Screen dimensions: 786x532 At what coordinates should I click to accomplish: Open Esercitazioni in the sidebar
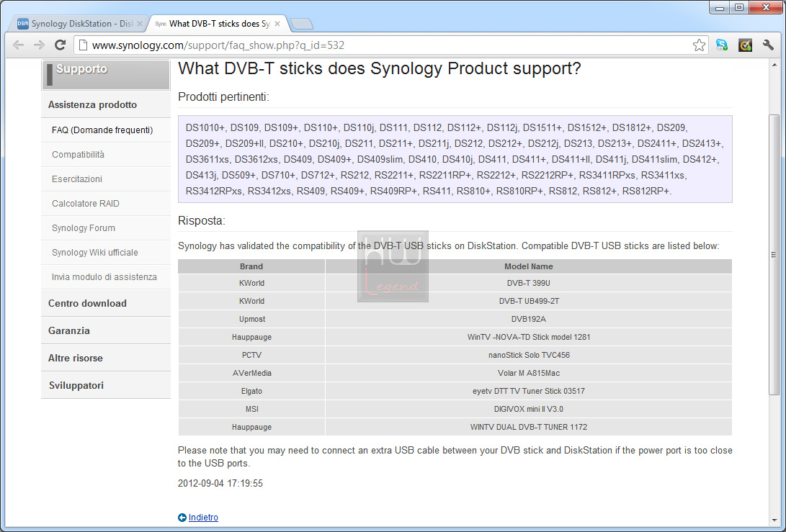tap(106, 179)
